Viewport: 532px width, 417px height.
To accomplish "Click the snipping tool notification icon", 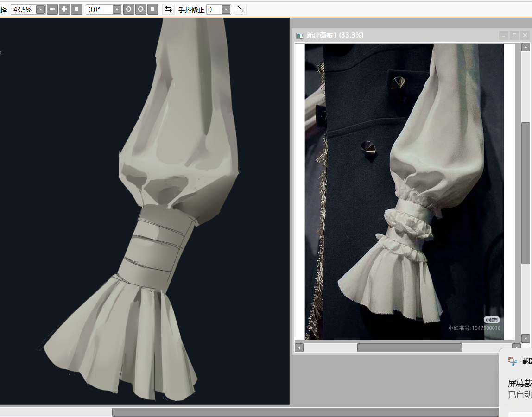I will tap(513, 361).
